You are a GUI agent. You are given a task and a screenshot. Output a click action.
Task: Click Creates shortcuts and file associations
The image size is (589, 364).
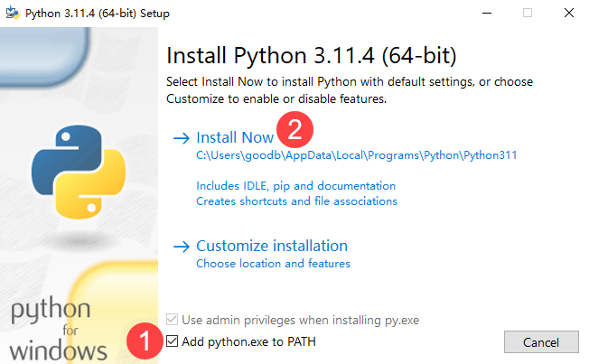point(296,201)
